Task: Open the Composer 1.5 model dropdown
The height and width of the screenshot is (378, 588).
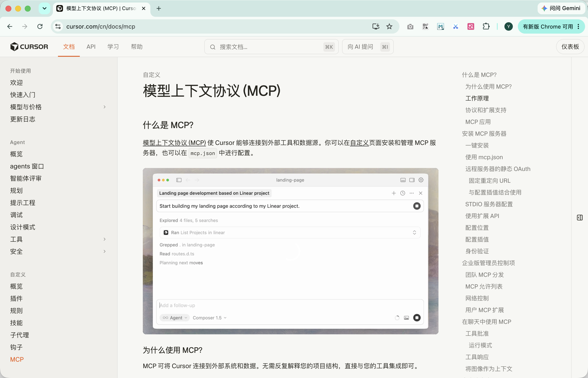Action: (209, 318)
